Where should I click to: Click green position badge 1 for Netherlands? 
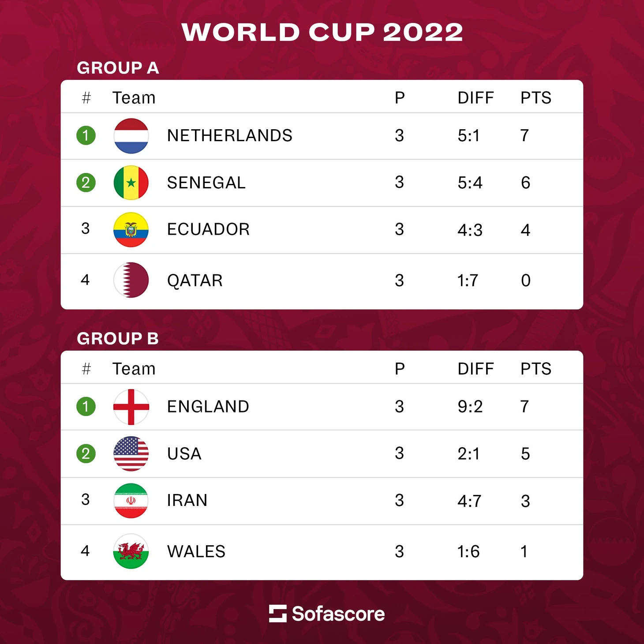pyautogui.click(x=86, y=135)
